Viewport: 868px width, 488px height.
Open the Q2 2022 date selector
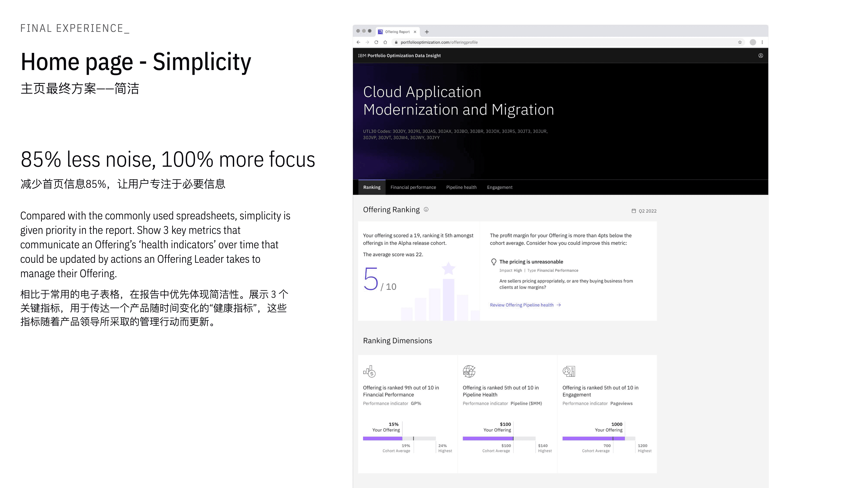(644, 211)
